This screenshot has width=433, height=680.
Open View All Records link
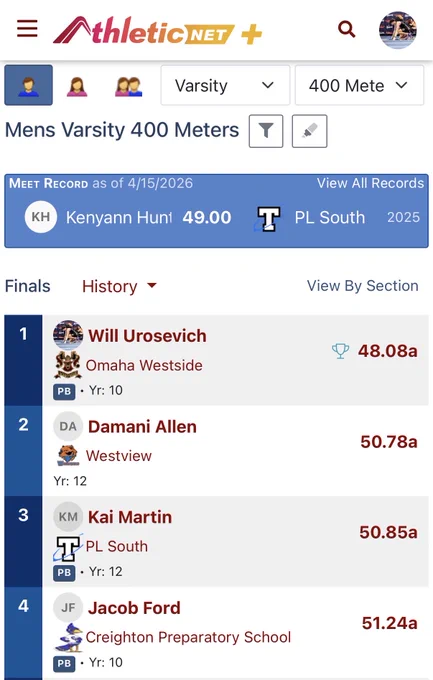(x=370, y=183)
